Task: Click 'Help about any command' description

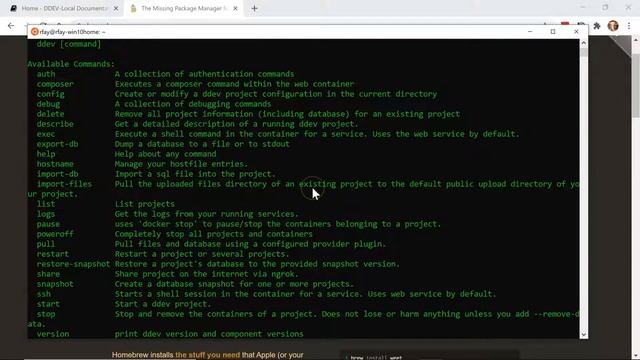Action: (x=165, y=154)
